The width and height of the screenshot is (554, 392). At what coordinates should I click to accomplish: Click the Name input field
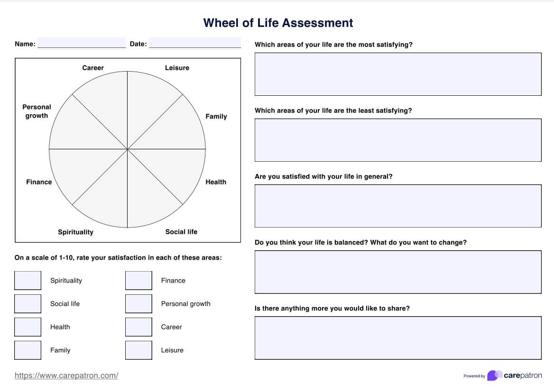(82, 43)
